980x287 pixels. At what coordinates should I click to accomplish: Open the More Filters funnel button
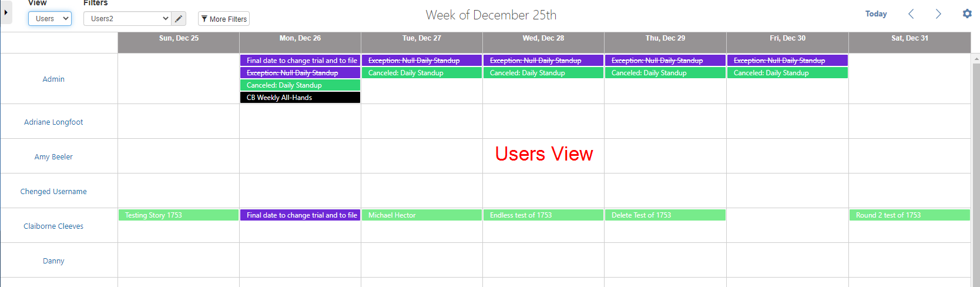(x=224, y=19)
